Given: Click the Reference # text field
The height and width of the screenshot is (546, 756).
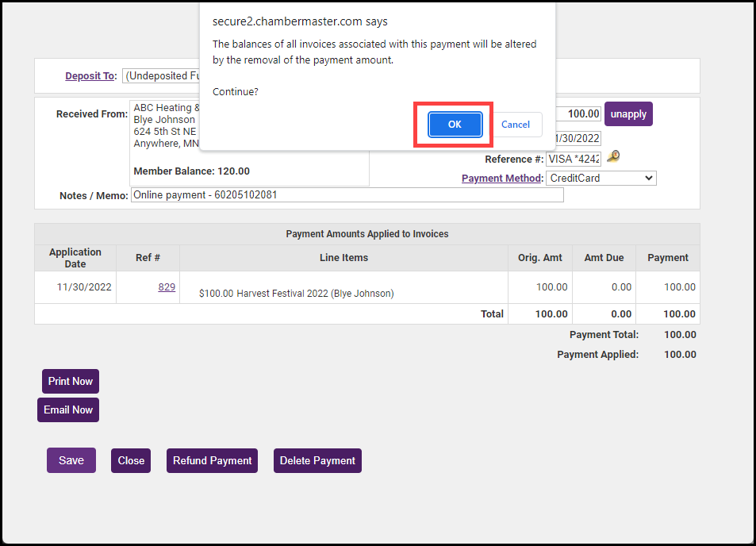Looking at the screenshot, I should pyautogui.click(x=573, y=159).
